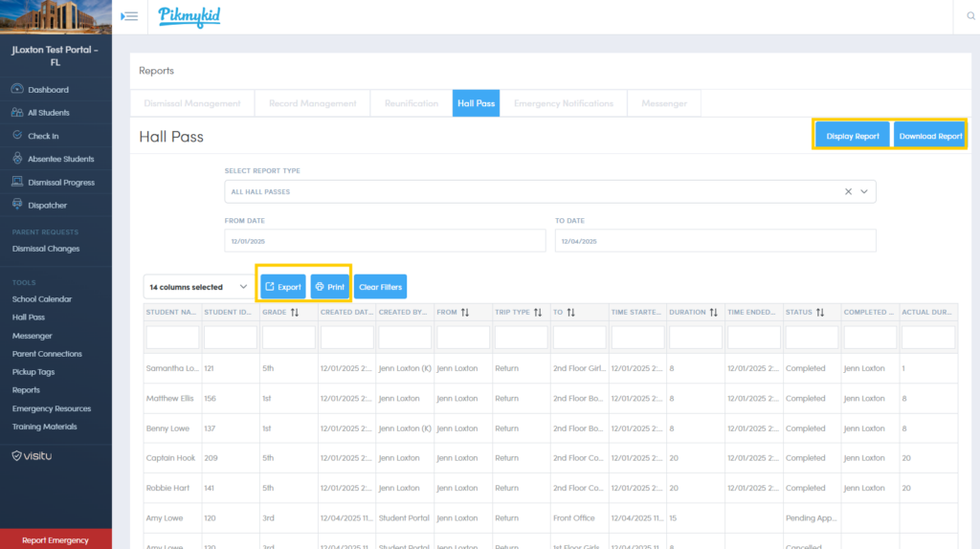This screenshot has width=980, height=549.
Task: Click the From Date input field
Action: (x=385, y=241)
